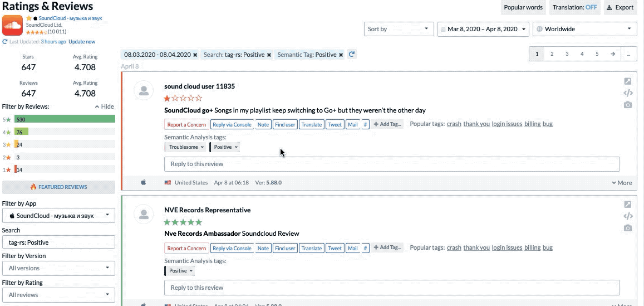Go to page 4

coord(582,54)
